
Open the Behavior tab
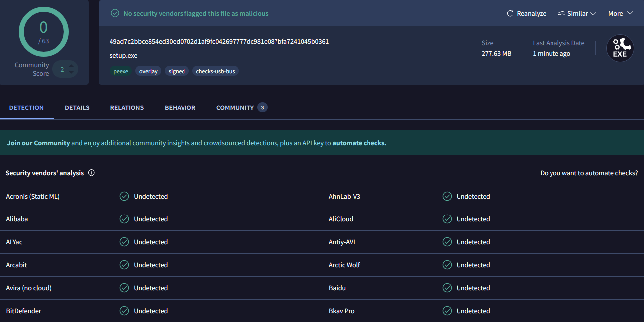tap(180, 108)
